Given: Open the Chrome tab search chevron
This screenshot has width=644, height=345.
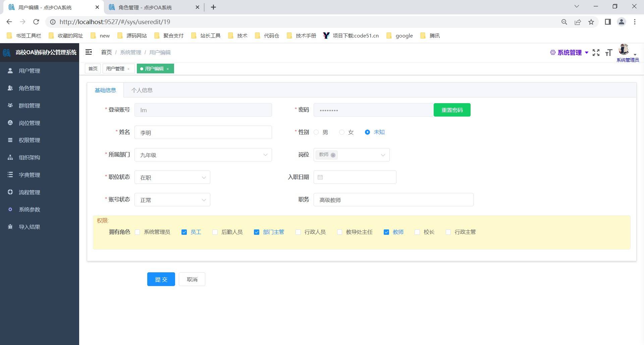Looking at the screenshot, I should coord(577,6).
